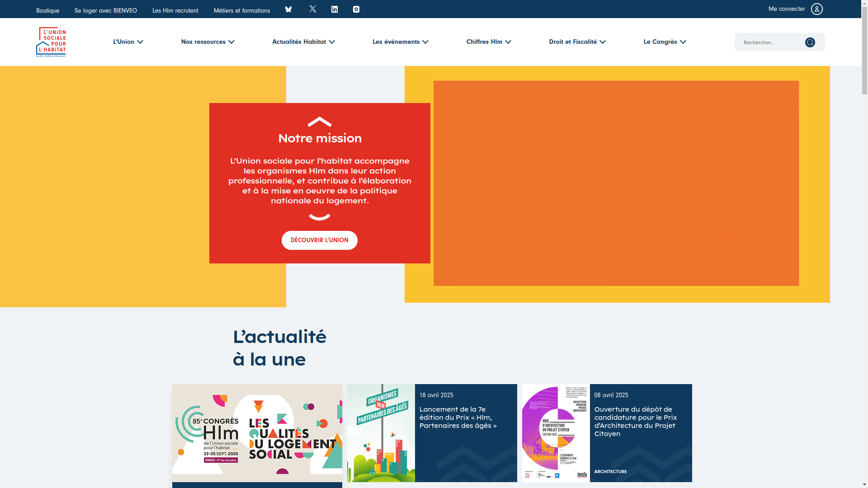Click the 18 avril 2025 date
Screen dimensions: 868x488
[436, 395]
